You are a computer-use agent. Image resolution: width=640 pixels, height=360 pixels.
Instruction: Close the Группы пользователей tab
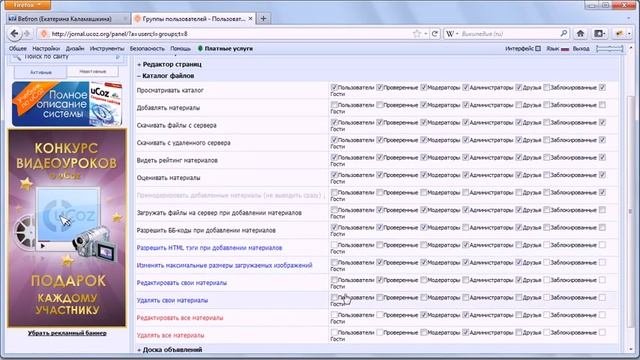pos(250,18)
